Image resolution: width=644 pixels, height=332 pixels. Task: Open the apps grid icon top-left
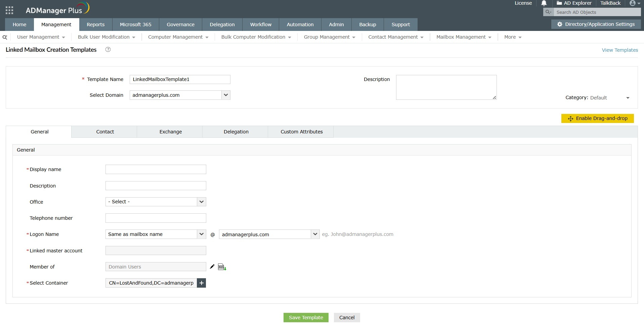point(9,10)
